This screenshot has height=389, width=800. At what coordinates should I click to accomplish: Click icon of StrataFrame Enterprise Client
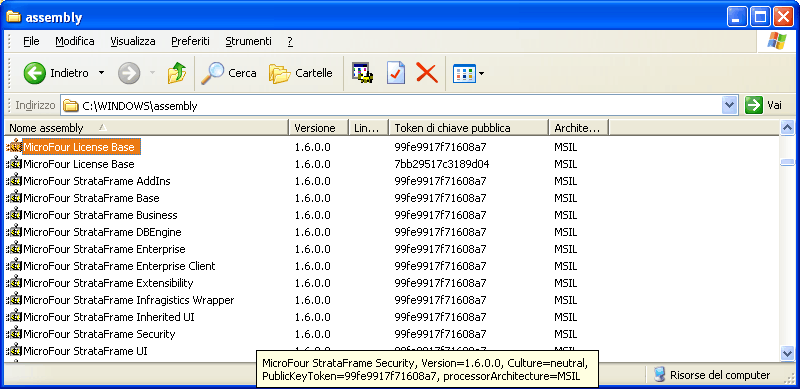point(14,265)
